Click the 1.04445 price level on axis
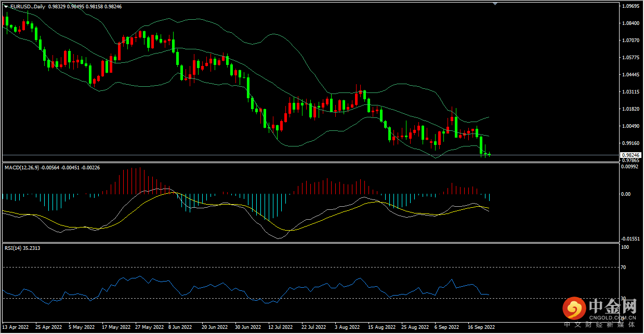 (x=630, y=74)
